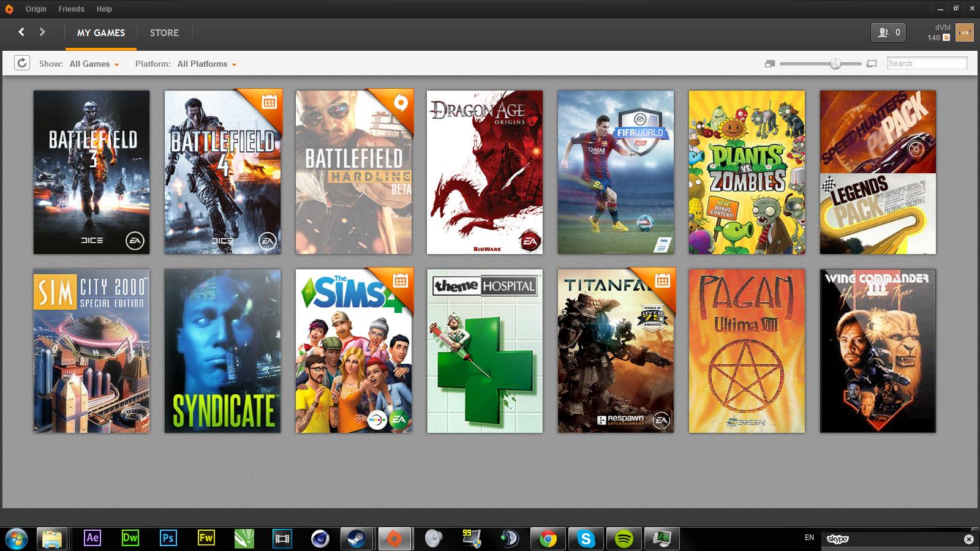Image resolution: width=980 pixels, height=551 pixels.
Task: Open Spotify from the taskbar
Action: click(x=624, y=539)
